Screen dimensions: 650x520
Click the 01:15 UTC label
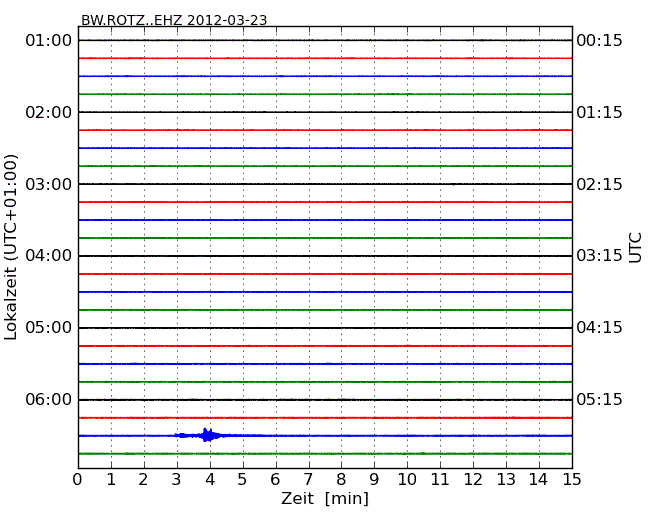pyautogui.click(x=599, y=112)
